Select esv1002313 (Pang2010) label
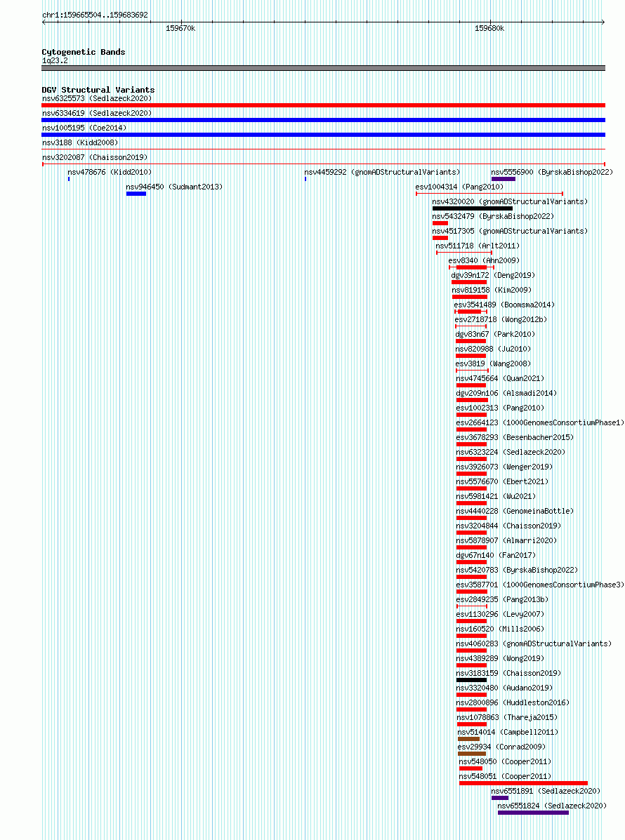 coord(500,408)
